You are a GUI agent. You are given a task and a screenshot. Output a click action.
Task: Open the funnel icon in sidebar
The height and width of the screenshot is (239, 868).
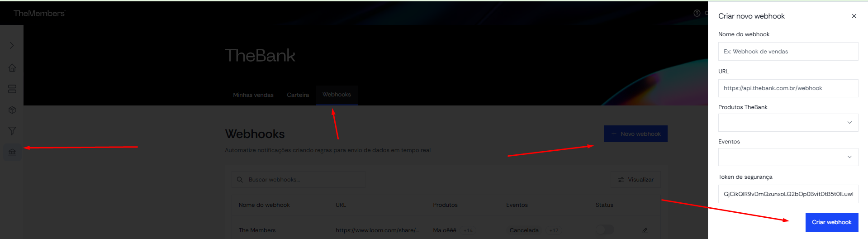pos(12,131)
